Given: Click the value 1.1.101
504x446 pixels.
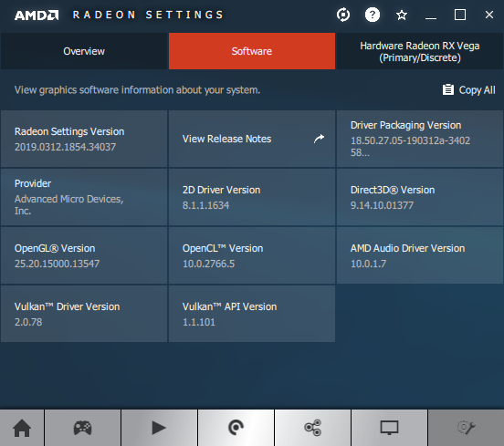Looking at the screenshot, I should pos(199,322).
